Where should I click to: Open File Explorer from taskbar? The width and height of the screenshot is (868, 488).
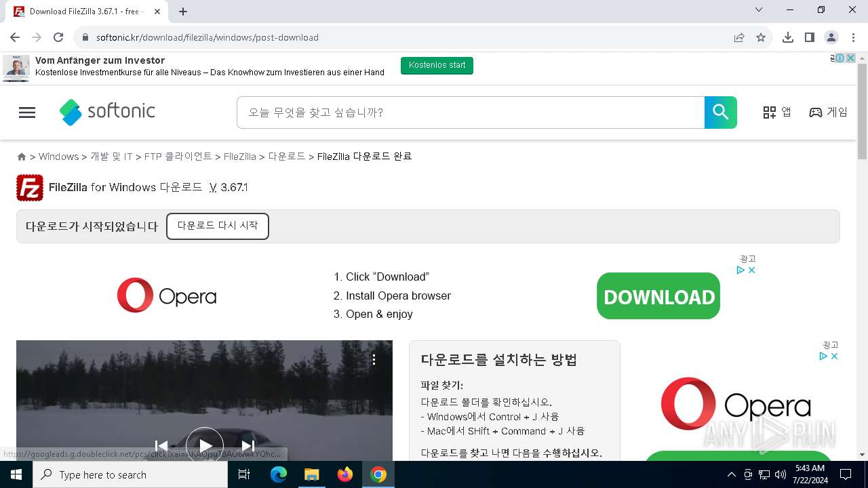311,474
